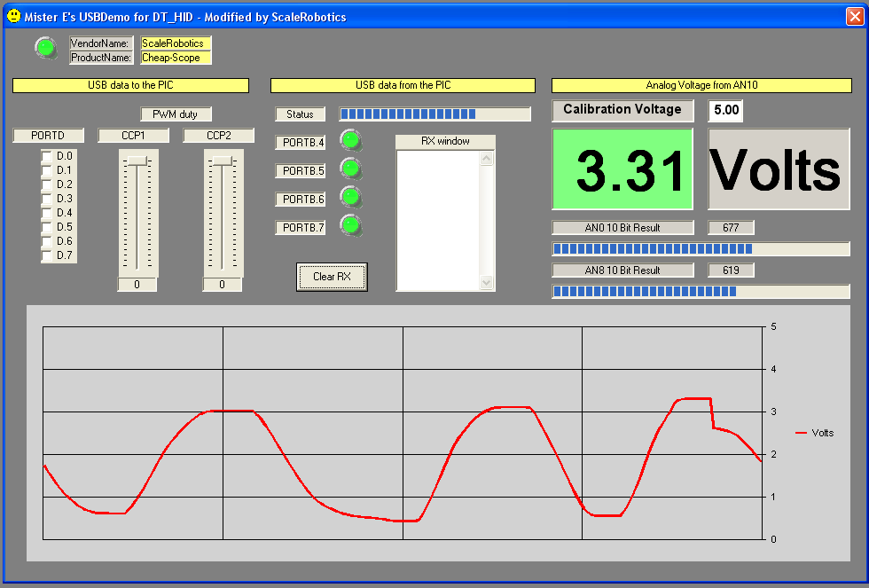Screen dimensions: 869x588
Task: Check the D.7 checkbox
Action: pos(47,255)
